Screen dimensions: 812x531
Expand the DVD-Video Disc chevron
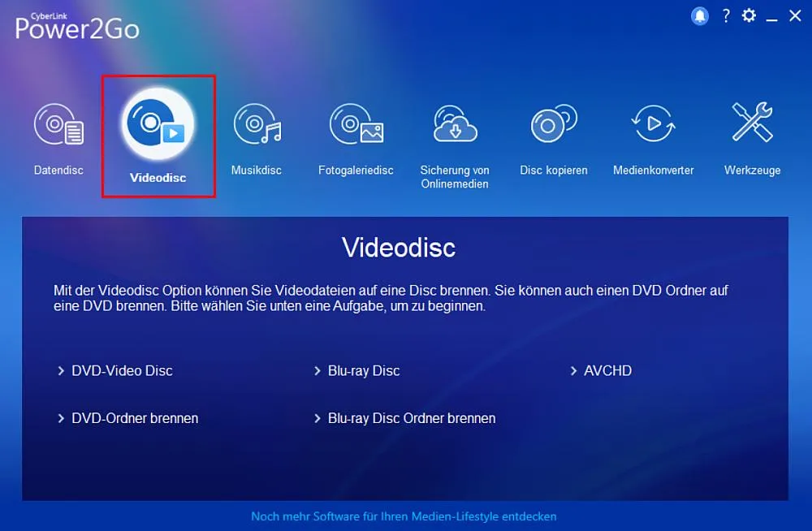click(62, 371)
